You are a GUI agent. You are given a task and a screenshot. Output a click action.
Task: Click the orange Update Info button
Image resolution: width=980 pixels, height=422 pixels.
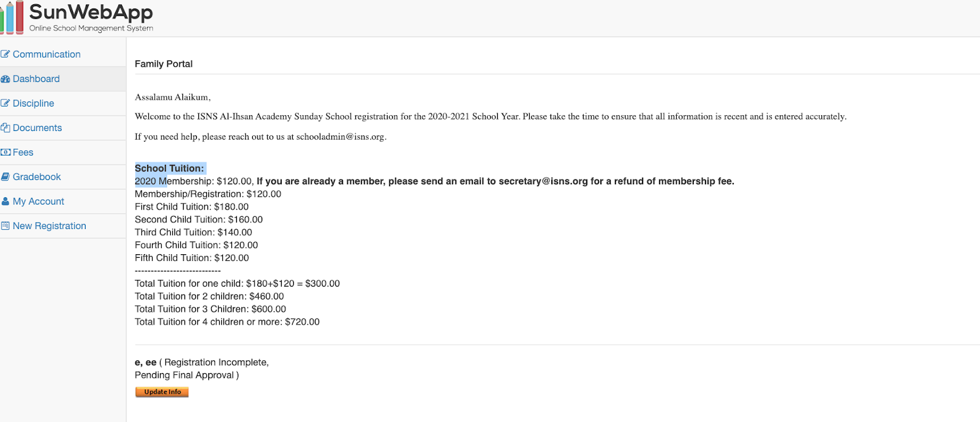click(162, 392)
